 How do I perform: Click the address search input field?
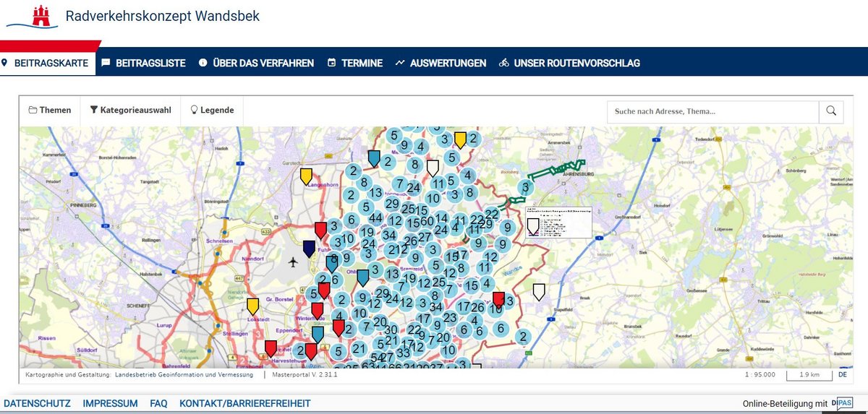coord(712,111)
